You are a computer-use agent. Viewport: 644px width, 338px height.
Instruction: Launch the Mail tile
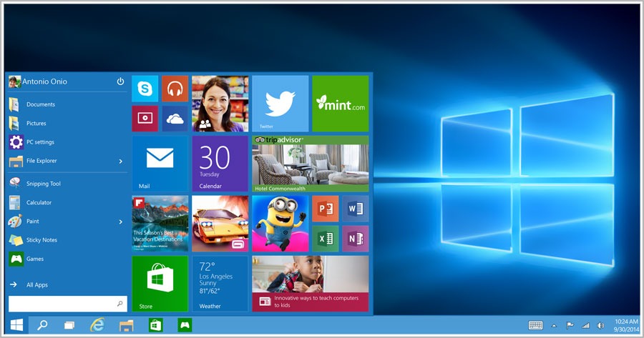pos(160,163)
